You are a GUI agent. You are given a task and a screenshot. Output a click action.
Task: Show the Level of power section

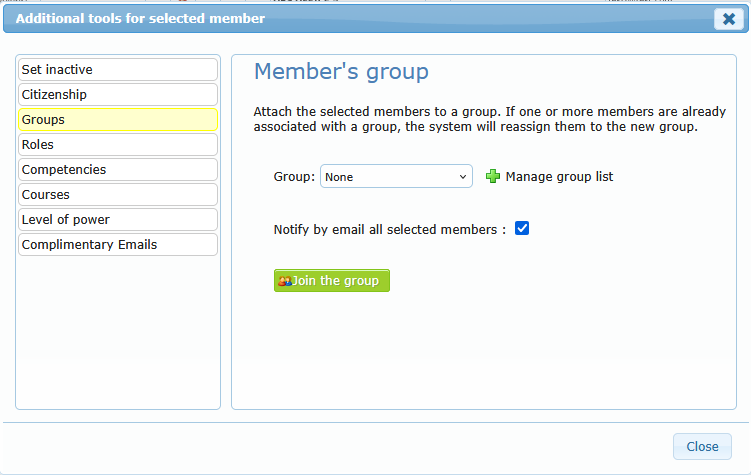pyautogui.click(x=118, y=220)
